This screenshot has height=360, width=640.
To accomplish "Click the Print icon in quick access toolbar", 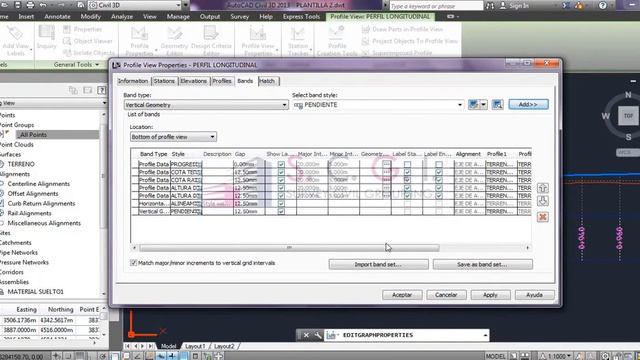I will point(30,5).
